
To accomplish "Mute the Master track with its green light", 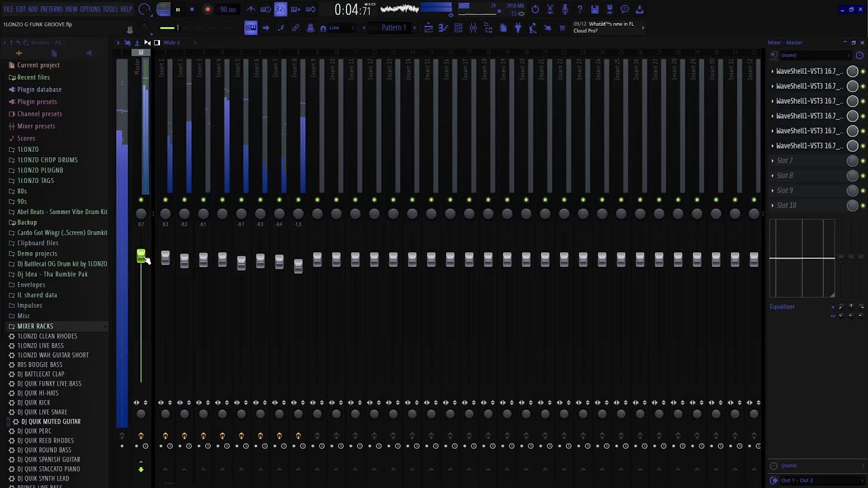I will 141,200.
